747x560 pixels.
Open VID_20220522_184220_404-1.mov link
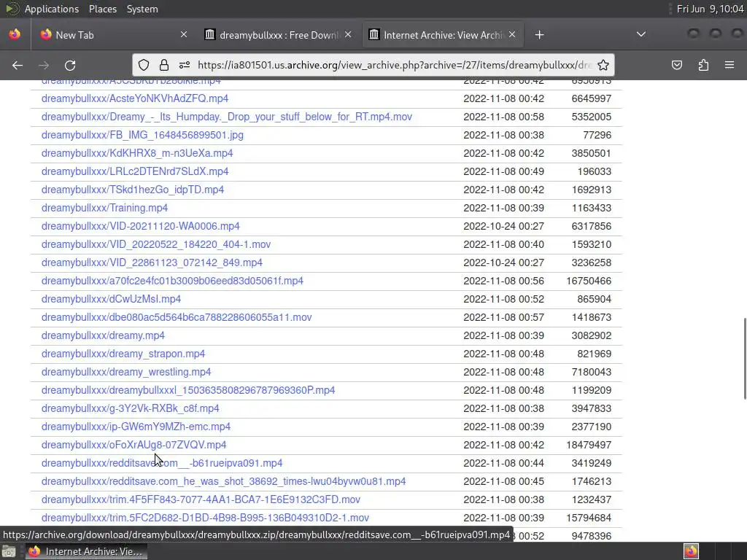point(156,244)
